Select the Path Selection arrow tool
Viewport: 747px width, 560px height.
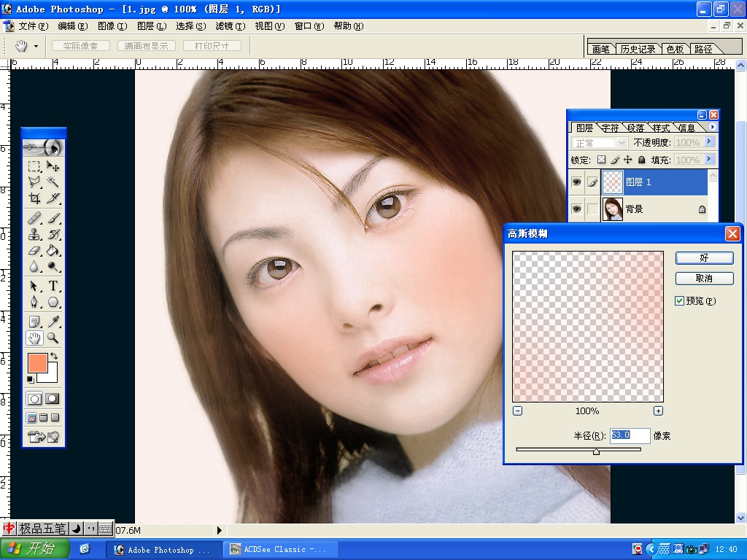[x=34, y=286]
